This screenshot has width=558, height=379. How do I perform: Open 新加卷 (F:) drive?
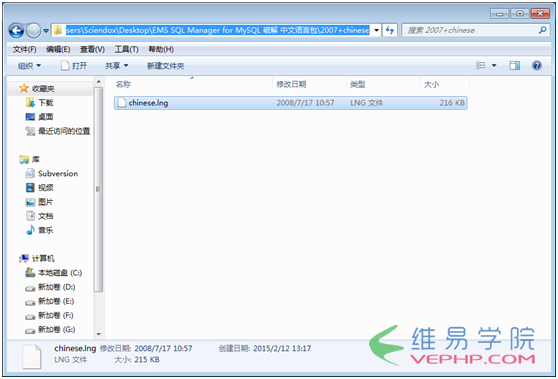[56, 315]
